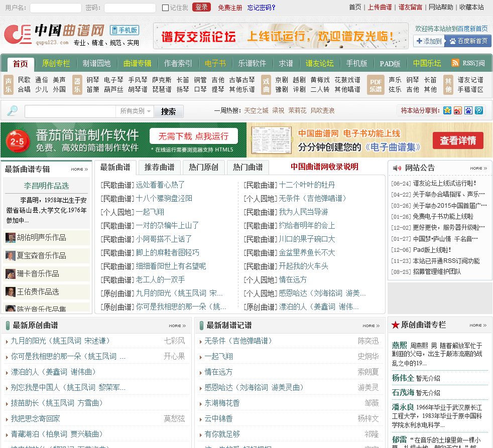Click 珊卡音乐作品 portrait thumbnail
Viewport: 493px width, 448px height.
[11, 274]
